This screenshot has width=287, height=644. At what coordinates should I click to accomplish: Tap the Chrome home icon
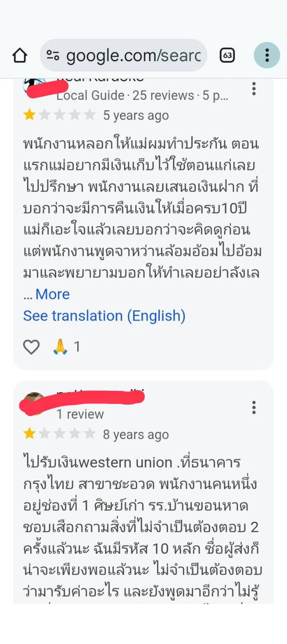coord(20,55)
